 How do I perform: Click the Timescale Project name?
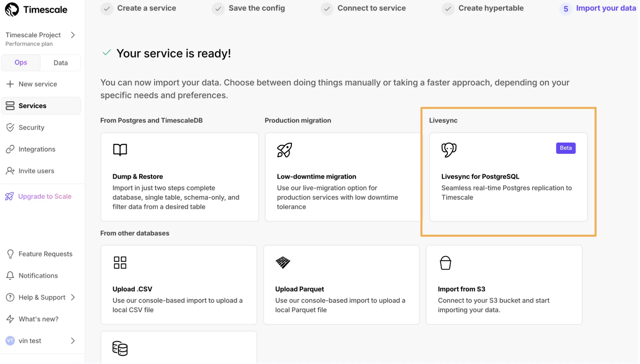[33, 35]
